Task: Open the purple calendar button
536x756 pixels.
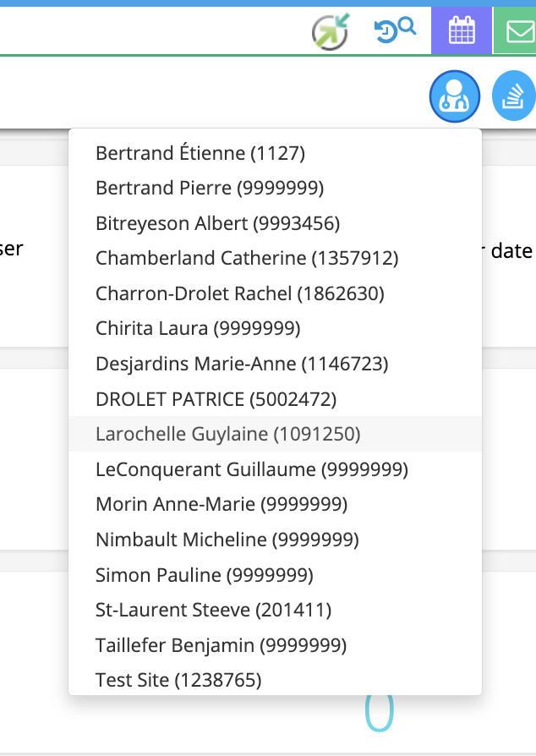Action: coord(462,30)
